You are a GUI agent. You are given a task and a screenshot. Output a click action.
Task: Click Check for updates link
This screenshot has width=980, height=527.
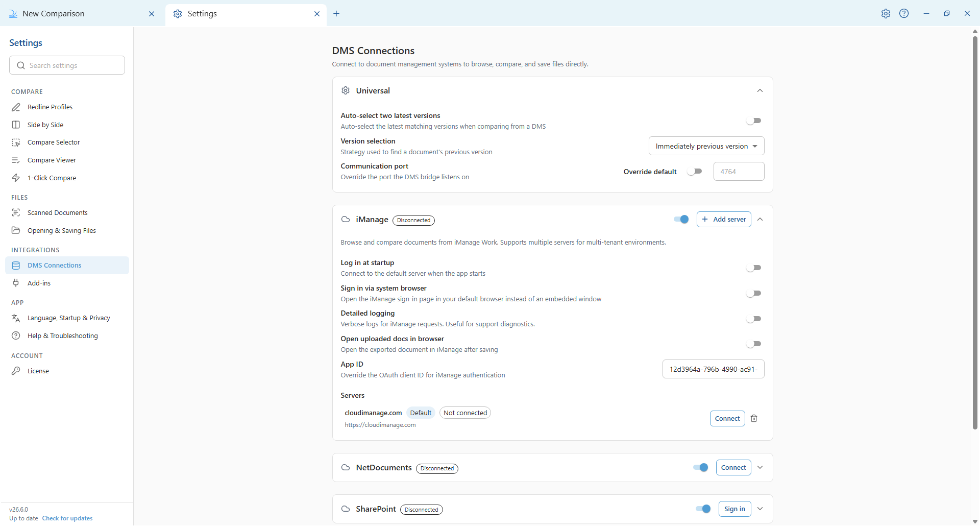[67, 519]
